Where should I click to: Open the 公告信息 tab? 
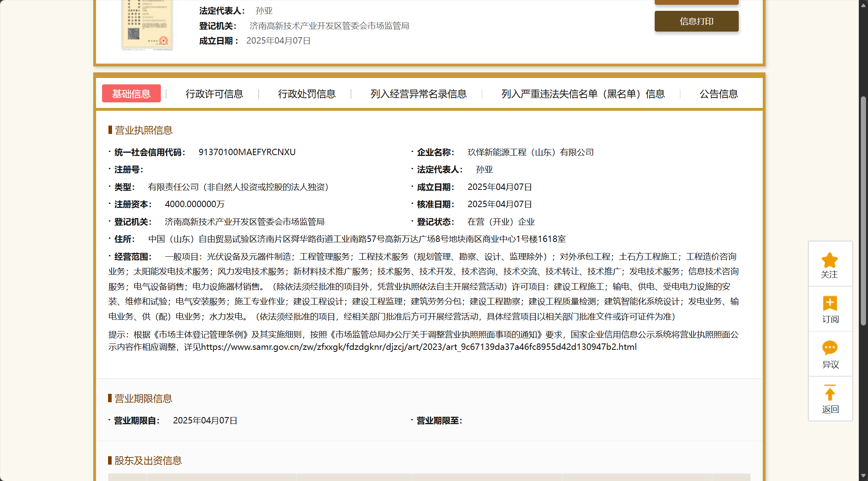(718, 94)
